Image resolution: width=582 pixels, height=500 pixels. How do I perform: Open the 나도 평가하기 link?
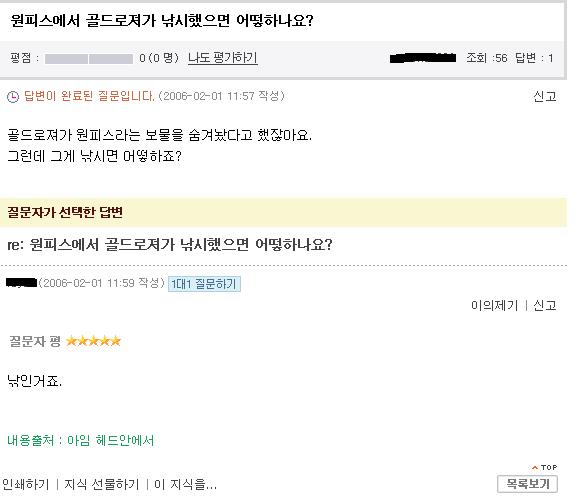click(x=223, y=58)
